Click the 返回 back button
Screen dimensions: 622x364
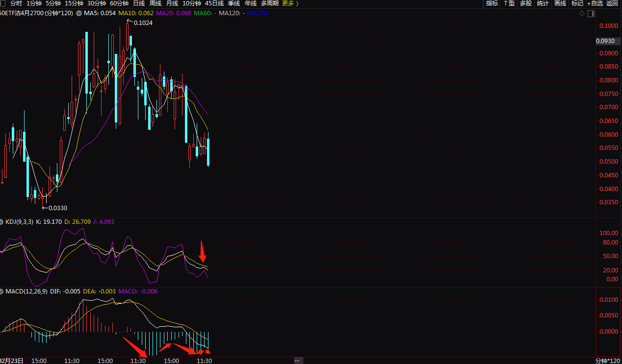point(612,3)
